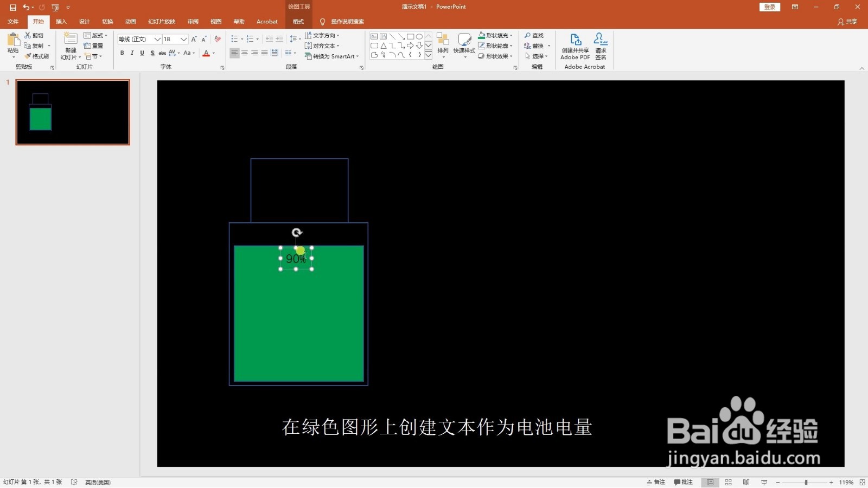Open the character spacing (AV) dropdown
The width and height of the screenshot is (868, 488).
click(174, 53)
